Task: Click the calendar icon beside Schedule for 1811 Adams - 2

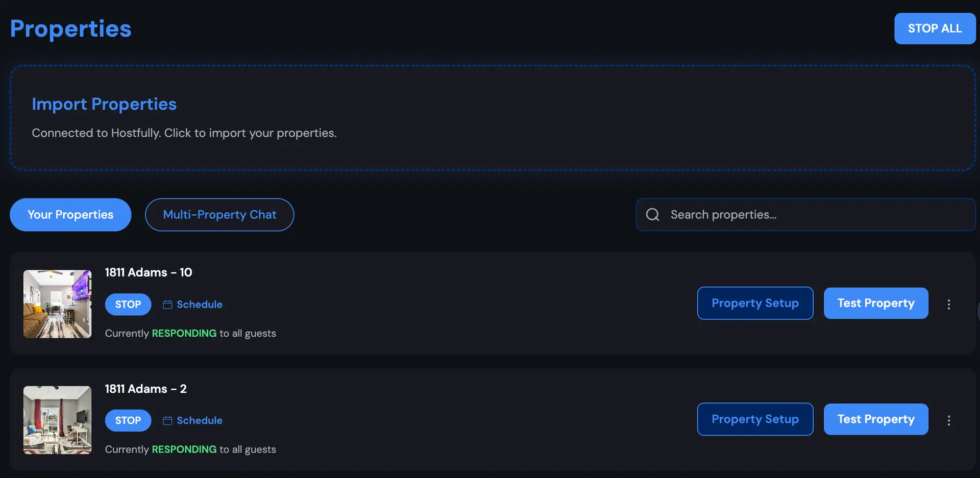Action: click(x=167, y=420)
